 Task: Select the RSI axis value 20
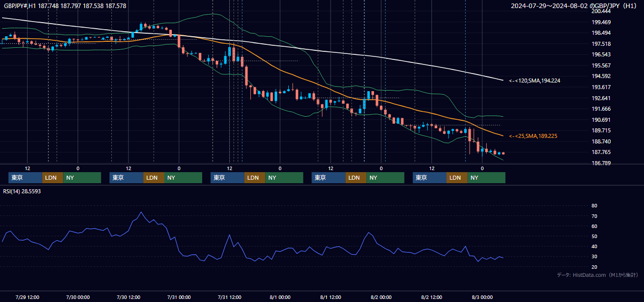(x=594, y=267)
